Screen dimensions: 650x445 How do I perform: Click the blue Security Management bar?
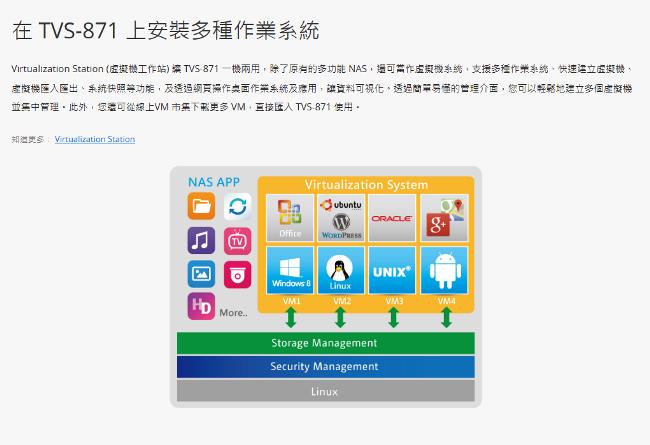click(x=326, y=367)
